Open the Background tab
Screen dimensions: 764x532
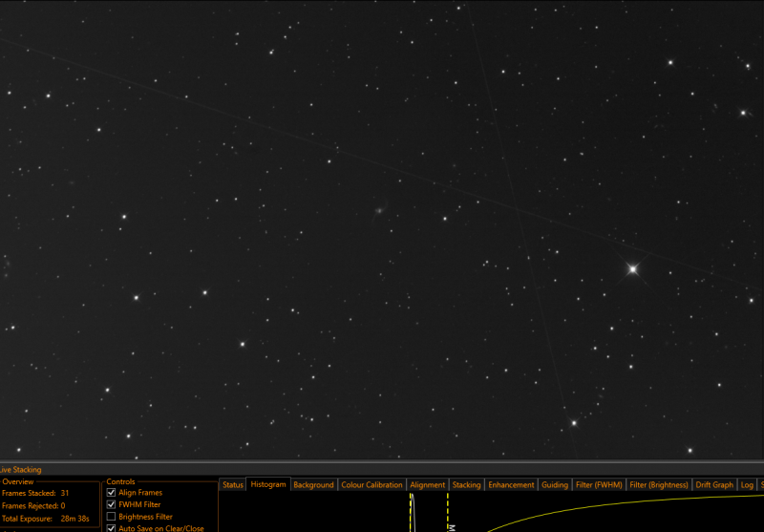pyautogui.click(x=313, y=485)
